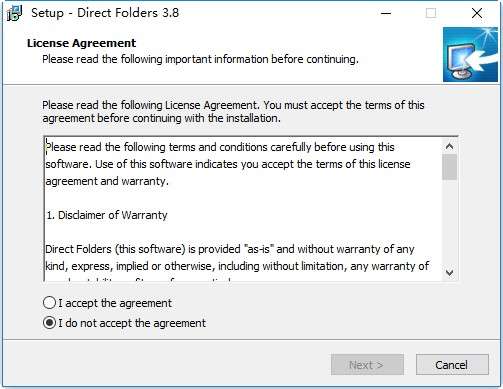This screenshot has width=503, height=389.
Task: Click the first line of the license text
Action: coord(220,147)
